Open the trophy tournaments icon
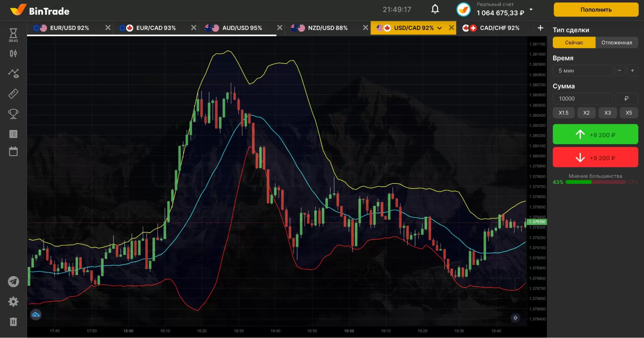Screen dimensions: 644x338 coord(13,114)
